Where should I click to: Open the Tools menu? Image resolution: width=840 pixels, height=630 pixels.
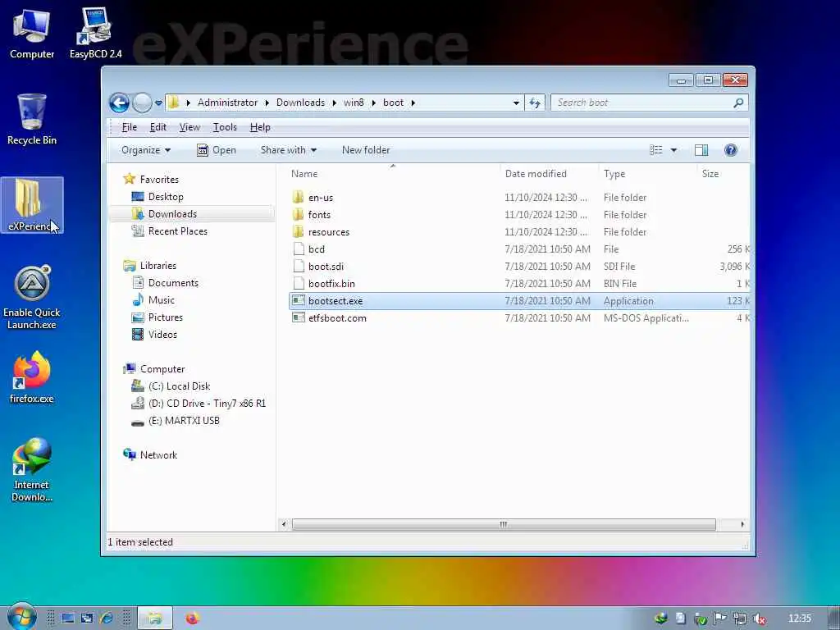225,127
